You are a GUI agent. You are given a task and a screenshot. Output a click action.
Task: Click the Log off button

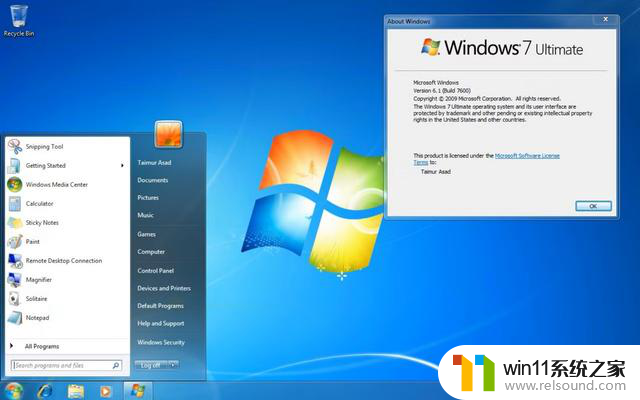point(151,365)
